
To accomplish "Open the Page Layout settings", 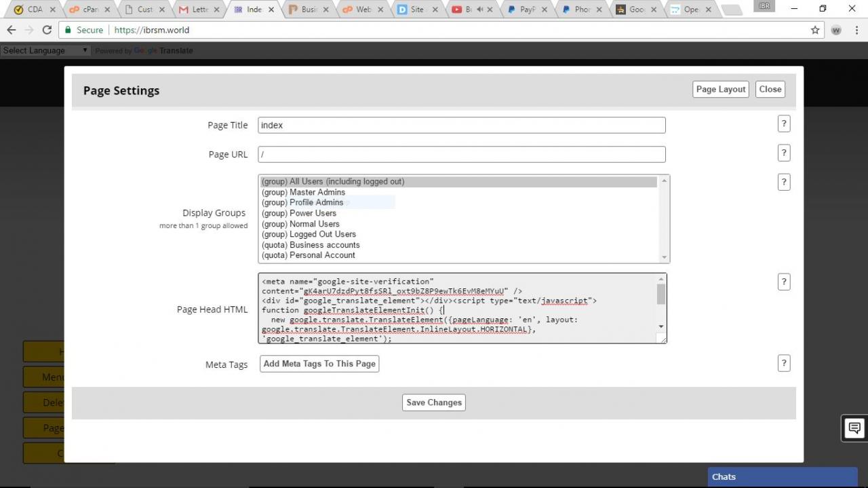I will point(721,90).
